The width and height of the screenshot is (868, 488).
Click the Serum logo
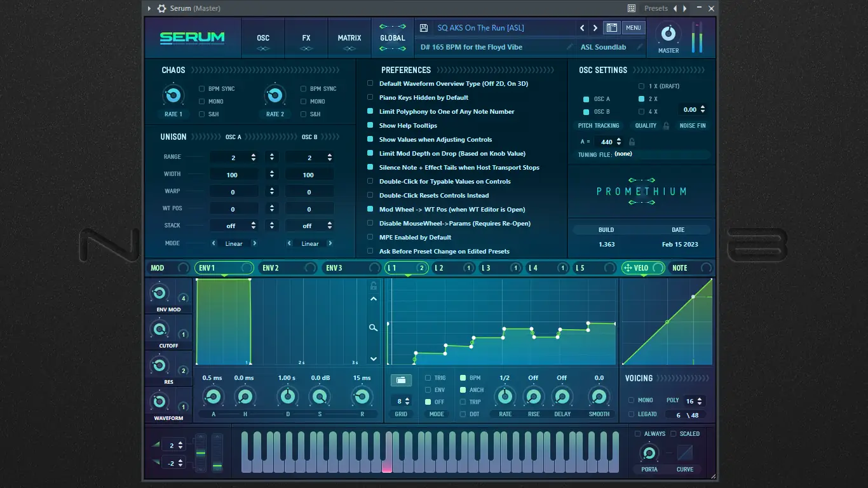pyautogui.click(x=192, y=38)
